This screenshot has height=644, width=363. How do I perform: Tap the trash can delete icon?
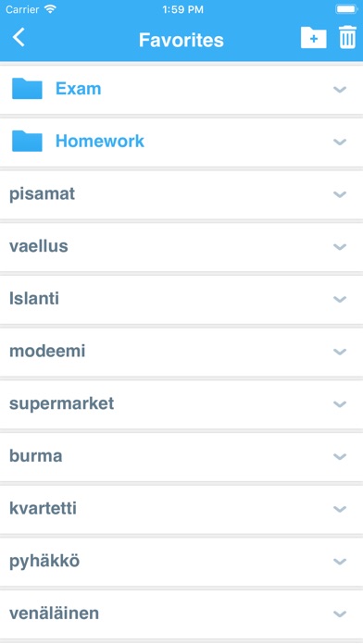[347, 37]
